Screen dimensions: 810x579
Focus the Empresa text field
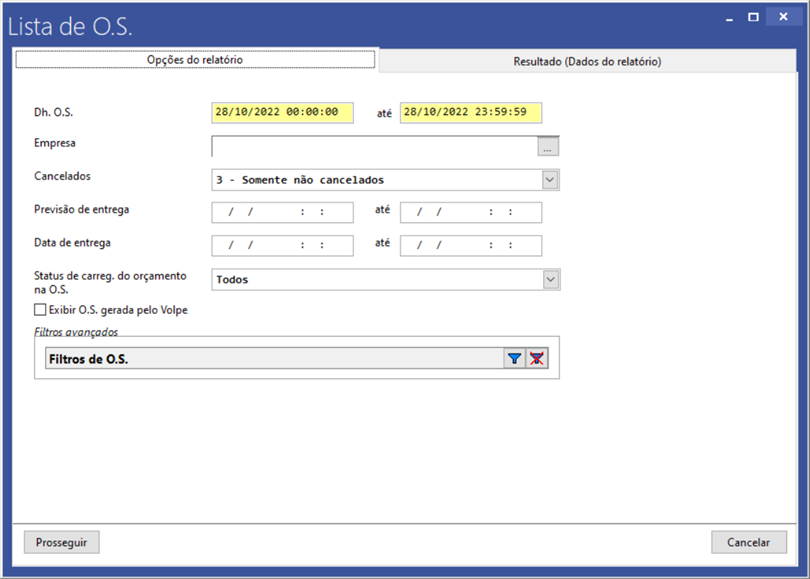pos(373,148)
